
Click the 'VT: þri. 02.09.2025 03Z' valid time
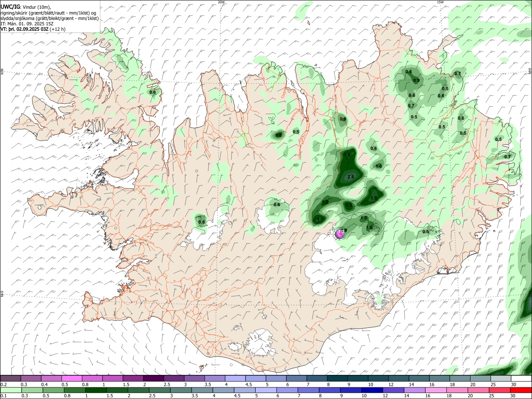(x=25, y=29)
